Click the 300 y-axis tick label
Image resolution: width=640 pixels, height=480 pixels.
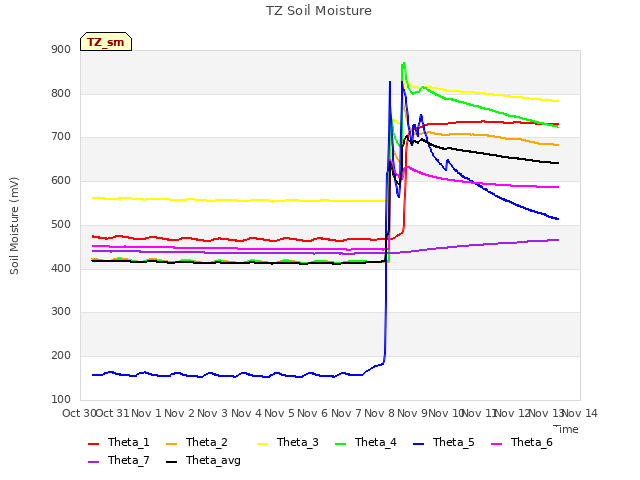tap(61, 312)
